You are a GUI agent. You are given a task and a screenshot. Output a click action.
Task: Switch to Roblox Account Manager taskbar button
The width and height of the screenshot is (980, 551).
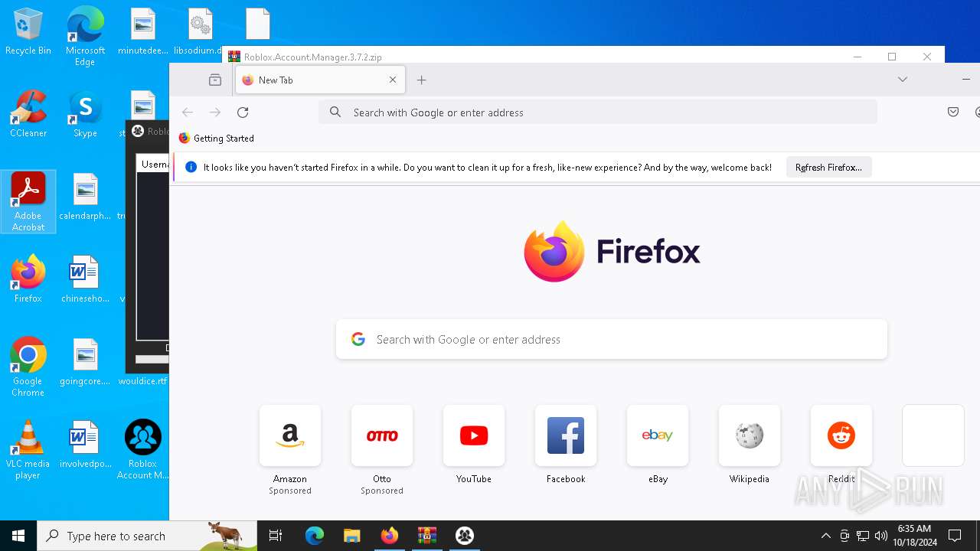465,536
